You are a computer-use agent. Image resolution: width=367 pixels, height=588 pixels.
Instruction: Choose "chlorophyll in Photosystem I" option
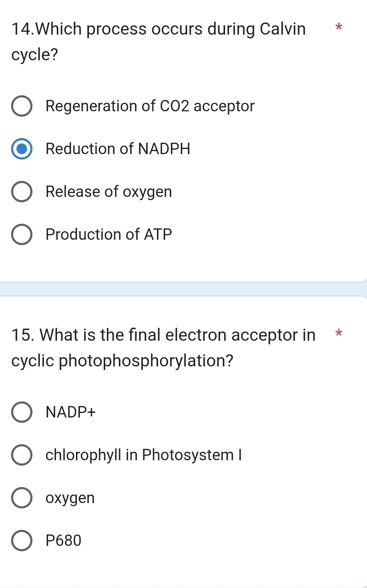pyautogui.click(x=22, y=455)
